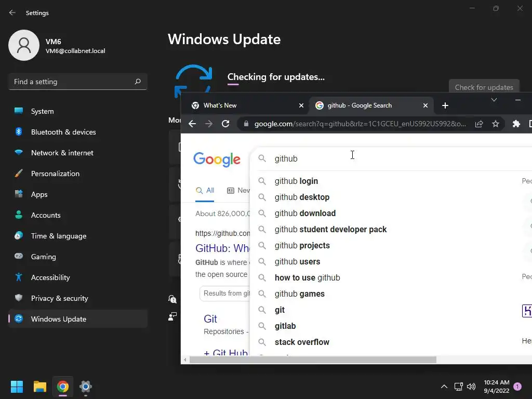The height and width of the screenshot is (399, 532).
Task: Click Settings gear on taskbar
Action: point(86,387)
